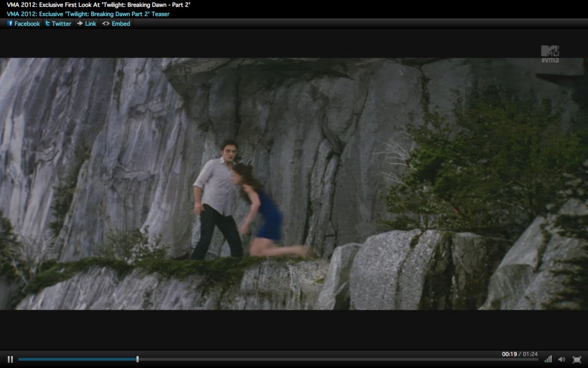Click the angle brackets Embed icon
This screenshot has height=368, width=588.
pos(106,24)
